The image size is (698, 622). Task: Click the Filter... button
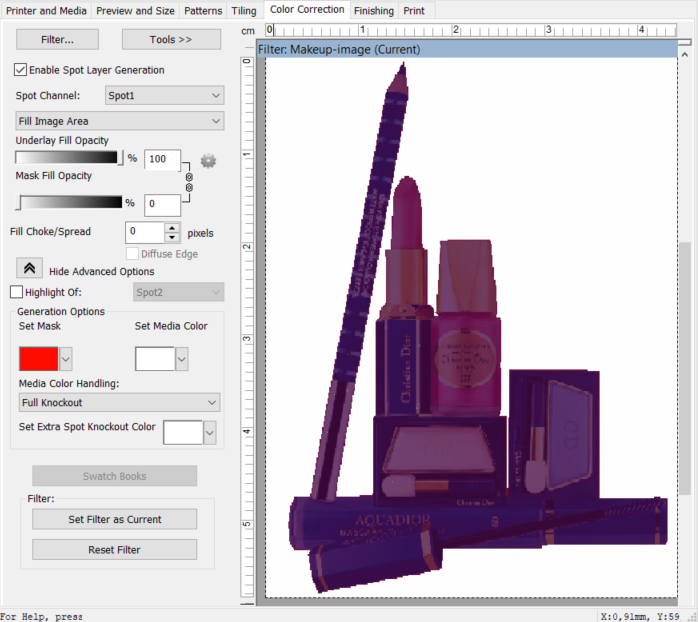56,39
